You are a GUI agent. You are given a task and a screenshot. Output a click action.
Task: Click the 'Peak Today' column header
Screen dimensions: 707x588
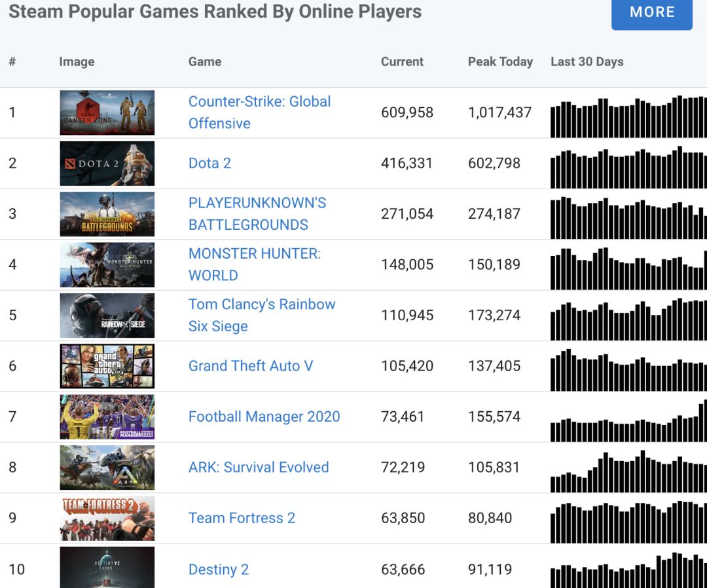point(501,62)
